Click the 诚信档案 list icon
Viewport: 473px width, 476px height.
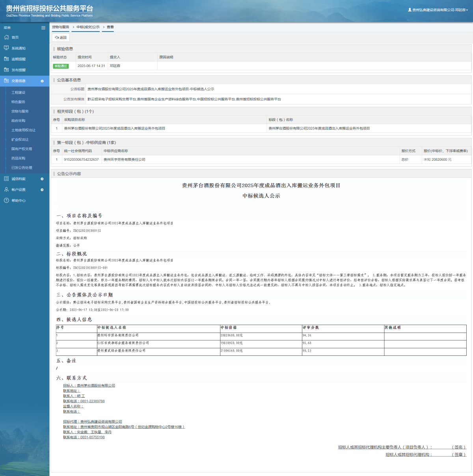click(x=6, y=178)
